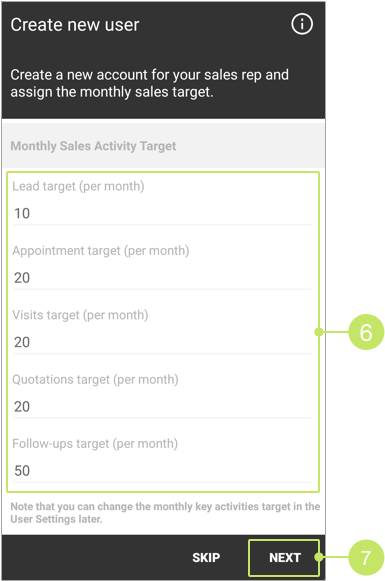Screen dimensions: 385x581
Task: Select annotation marker number 7
Action: [x=366, y=558]
